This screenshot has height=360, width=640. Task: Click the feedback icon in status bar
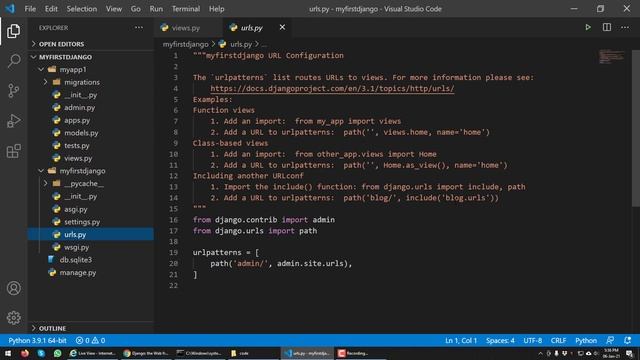tap(610, 340)
